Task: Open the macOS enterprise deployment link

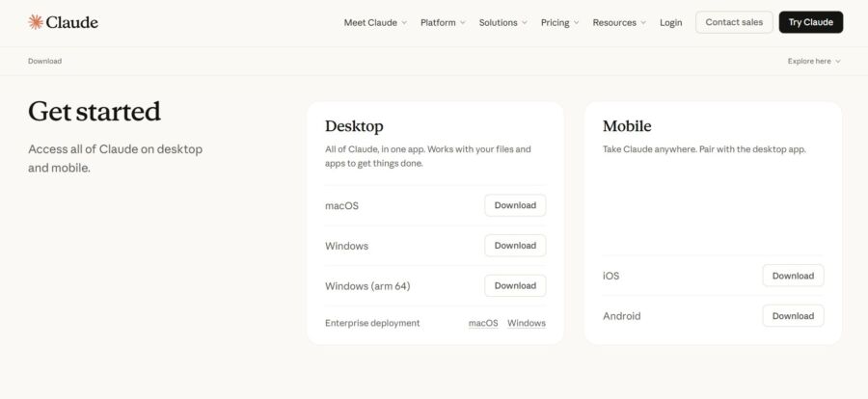Action: (483, 323)
